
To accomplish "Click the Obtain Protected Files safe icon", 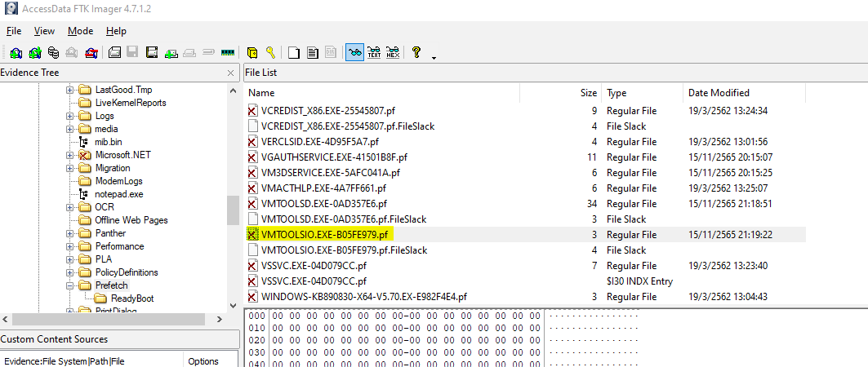I will click(x=252, y=52).
